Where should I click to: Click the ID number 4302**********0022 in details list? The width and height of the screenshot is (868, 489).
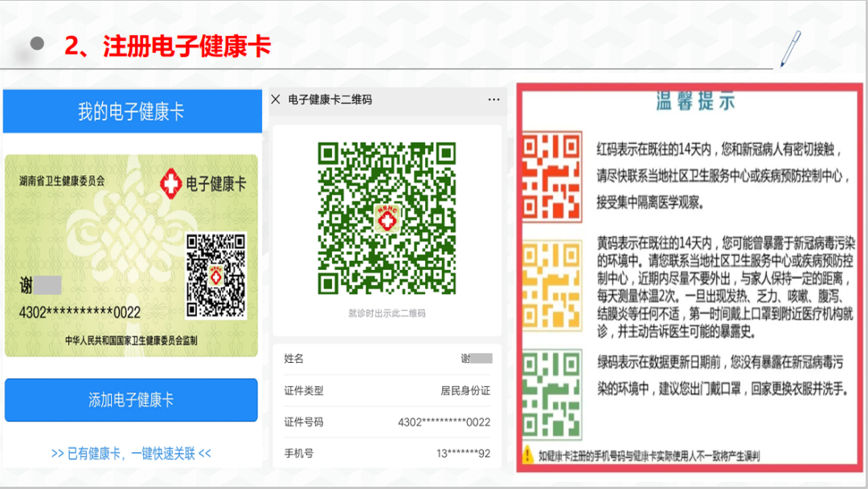point(444,422)
